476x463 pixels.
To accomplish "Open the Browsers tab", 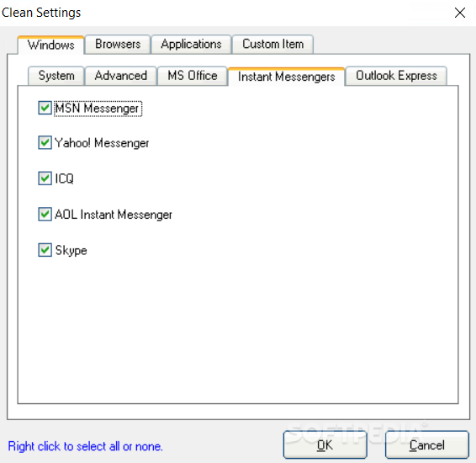I will point(118,45).
